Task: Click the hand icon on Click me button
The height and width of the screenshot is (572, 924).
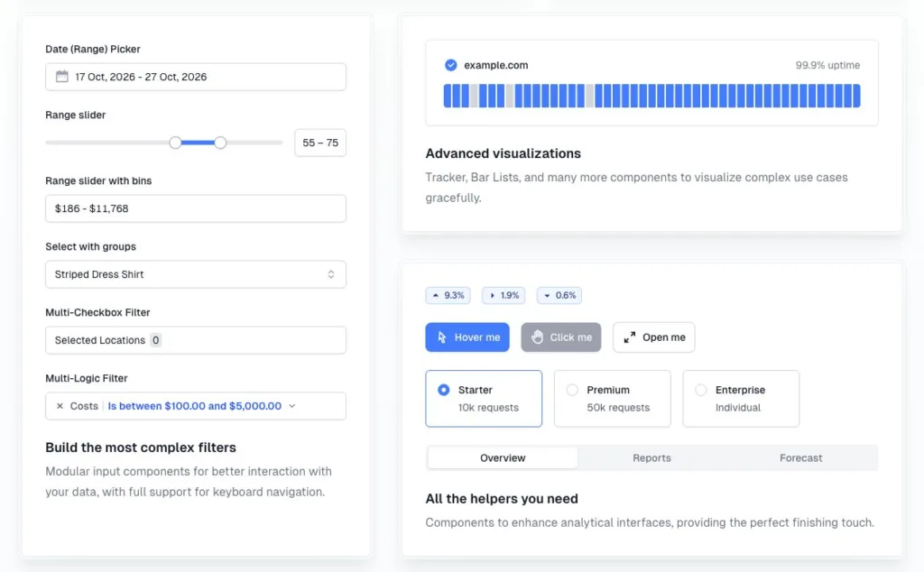Action: (537, 337)
